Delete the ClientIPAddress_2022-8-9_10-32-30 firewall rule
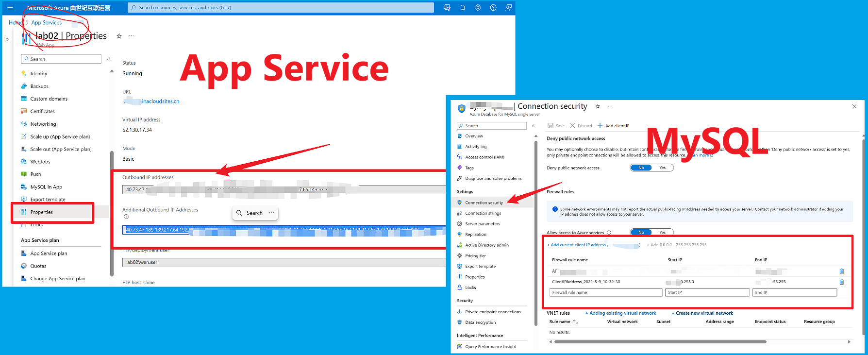The height and width of the screenshot is (355, 868). (841, 282)
